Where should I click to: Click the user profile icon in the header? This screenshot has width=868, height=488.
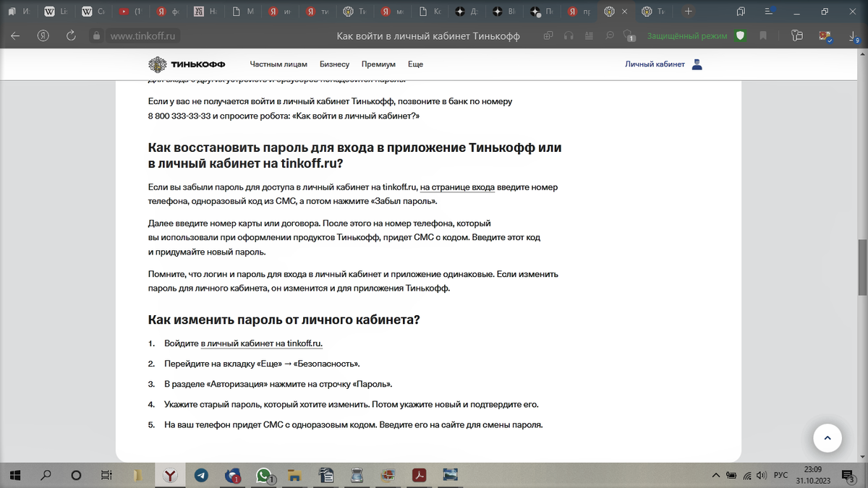pos(697,64)
